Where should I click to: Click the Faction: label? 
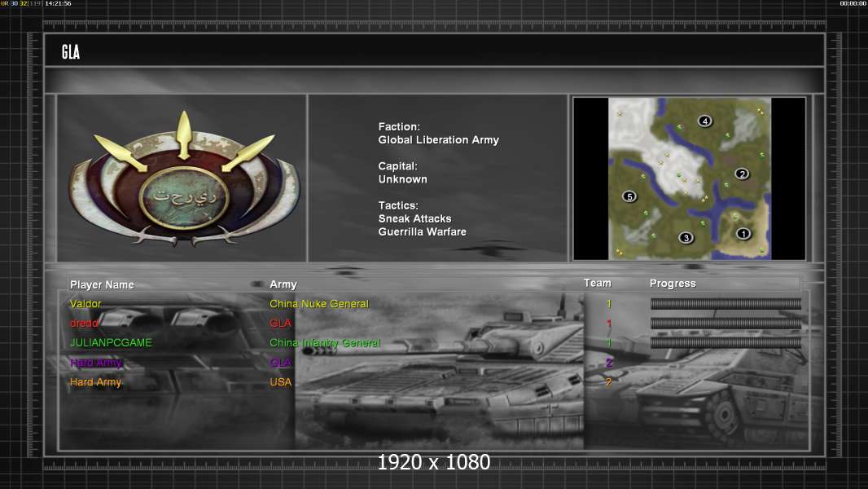(399, 127)
